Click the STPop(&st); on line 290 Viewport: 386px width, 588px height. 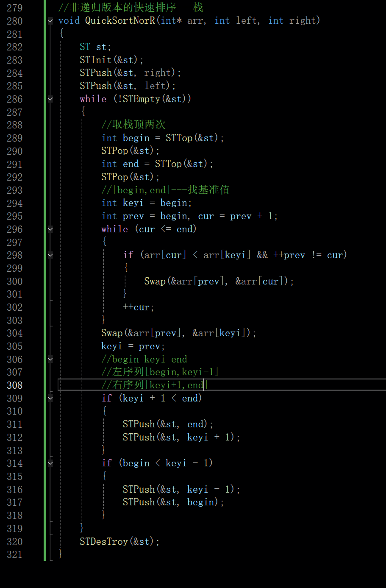131,151
